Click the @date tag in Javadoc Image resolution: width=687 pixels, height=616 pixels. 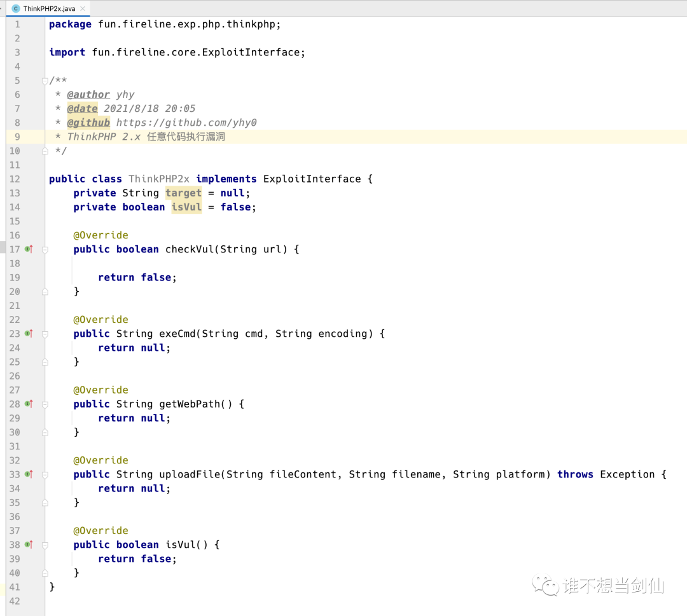pos(82,109)
